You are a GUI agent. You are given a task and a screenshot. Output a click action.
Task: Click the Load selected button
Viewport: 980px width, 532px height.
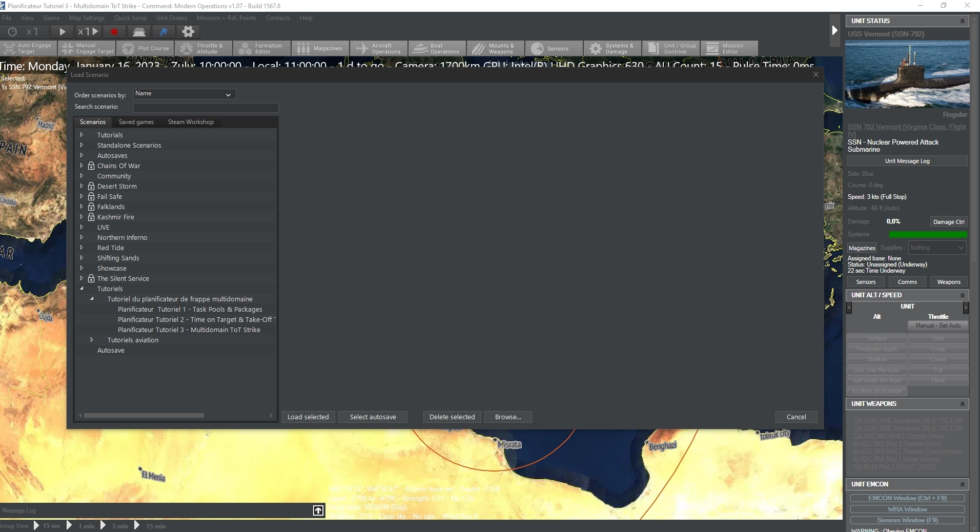308,417
